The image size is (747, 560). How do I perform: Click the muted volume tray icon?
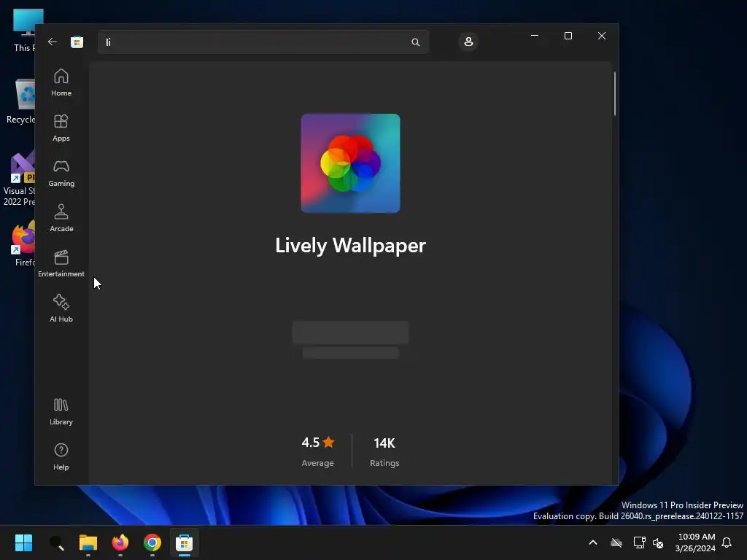[x=658, y=542]
